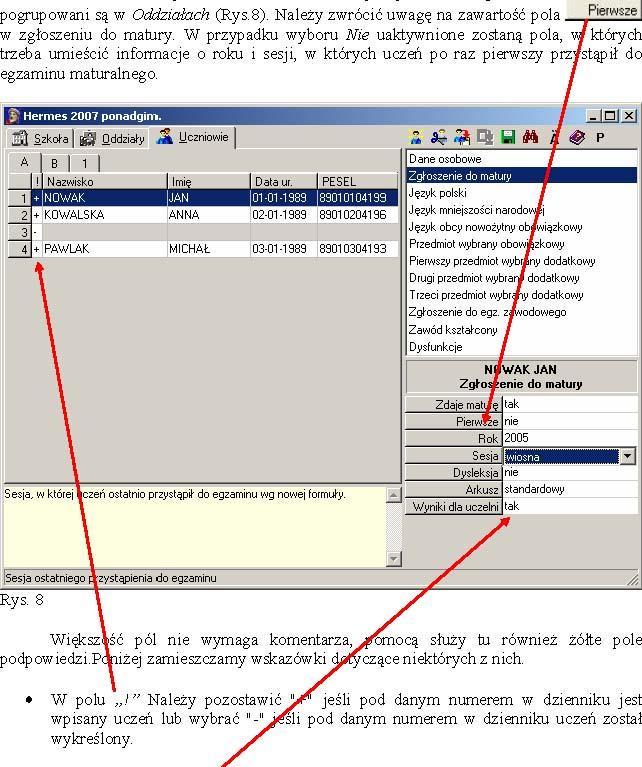Select Zgłoszenie do egz. zawodowego item
Image resolution: width=642 pixels, height=767 pixels.
pyautogui.click(x=522, y=312)
